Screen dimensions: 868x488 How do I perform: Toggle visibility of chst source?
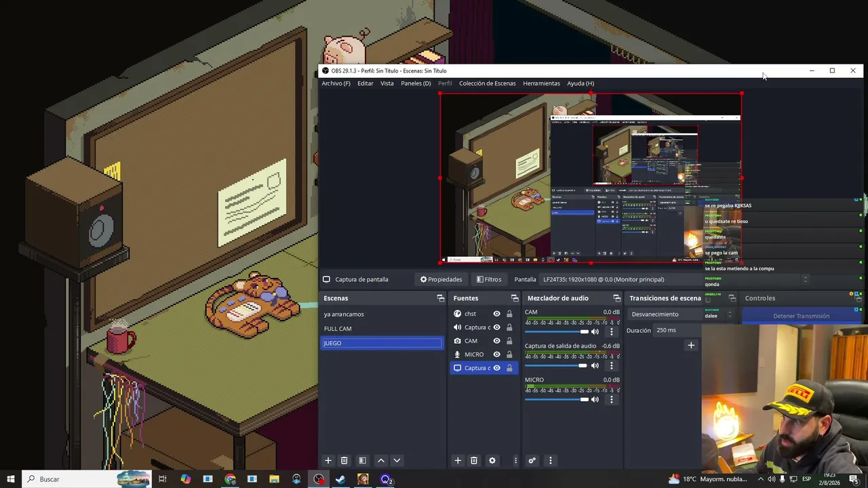coord(496,314)
